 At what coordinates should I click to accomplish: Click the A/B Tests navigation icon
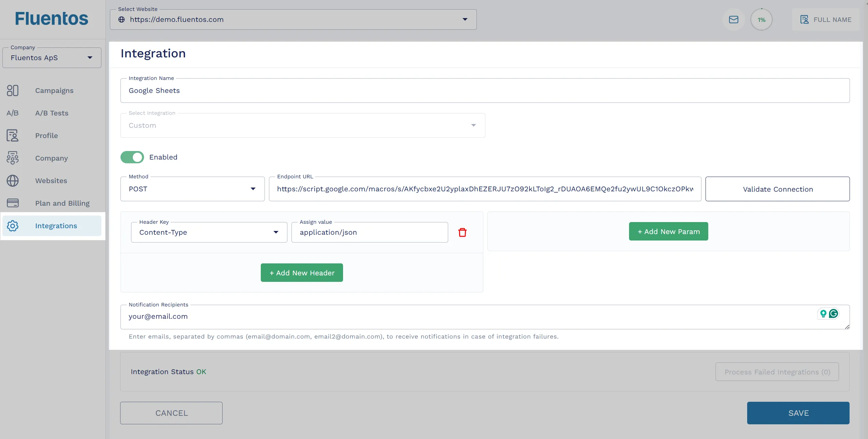[x=12, y=113]
